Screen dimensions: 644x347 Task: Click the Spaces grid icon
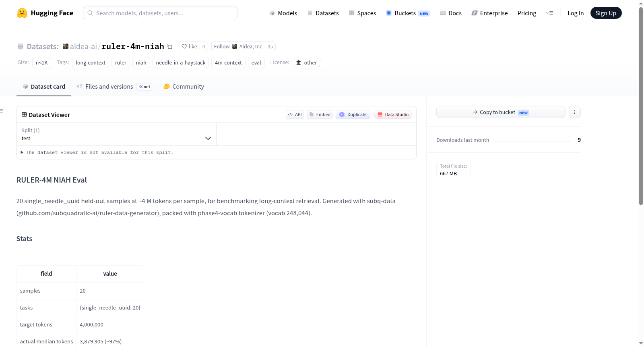tap(352, 13)
